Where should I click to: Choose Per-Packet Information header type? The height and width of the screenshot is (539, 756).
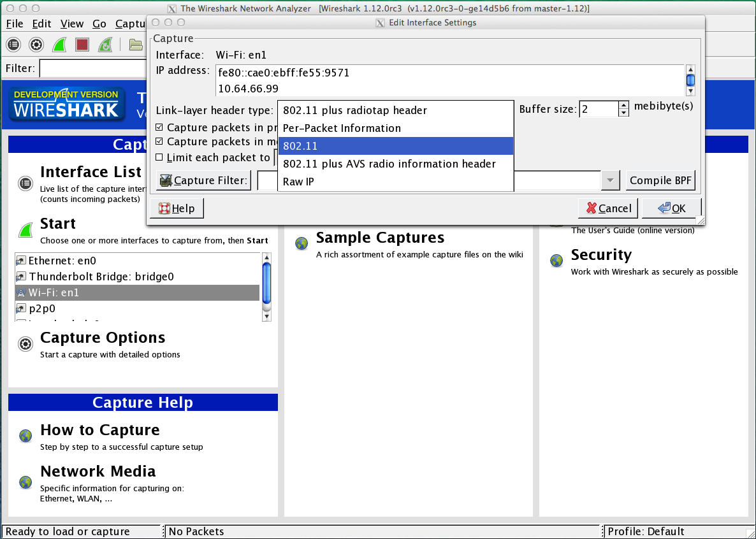pyautogui.click(x=396, y=128)
